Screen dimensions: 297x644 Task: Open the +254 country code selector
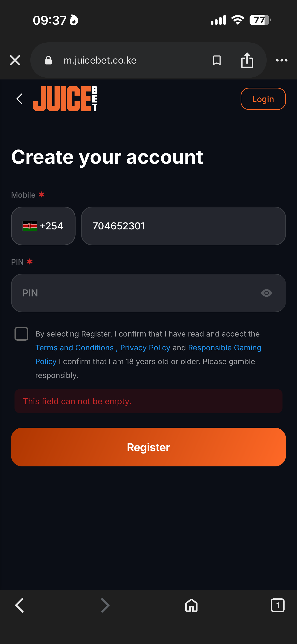[43, 226]
